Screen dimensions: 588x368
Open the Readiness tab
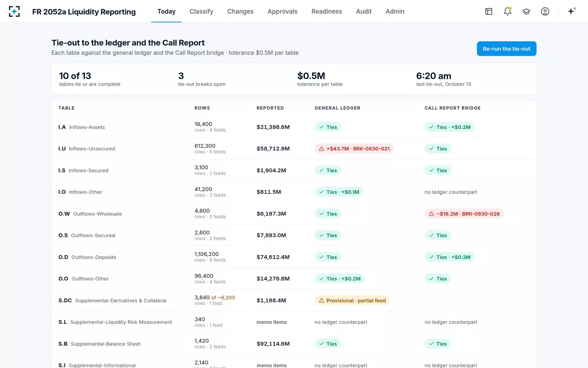327,11
